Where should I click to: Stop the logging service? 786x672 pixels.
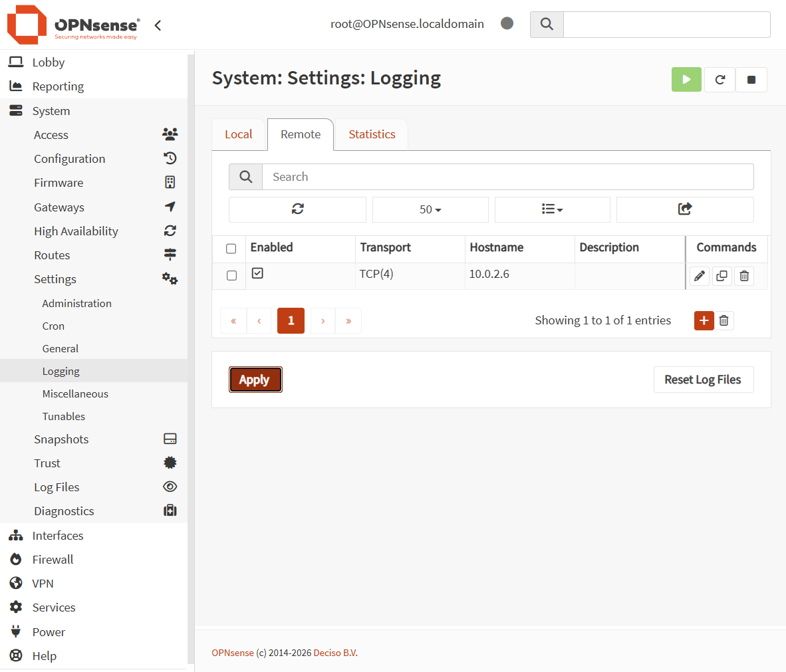point(751,80)
